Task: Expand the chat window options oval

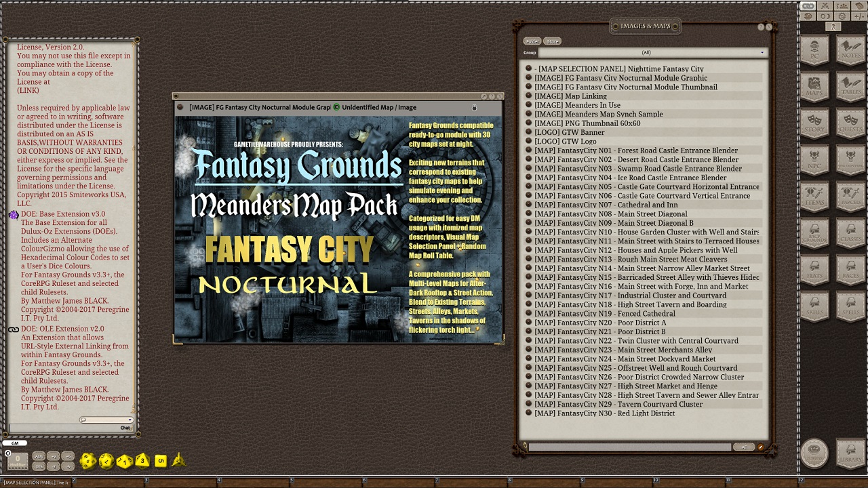Action: coord(105,420)
